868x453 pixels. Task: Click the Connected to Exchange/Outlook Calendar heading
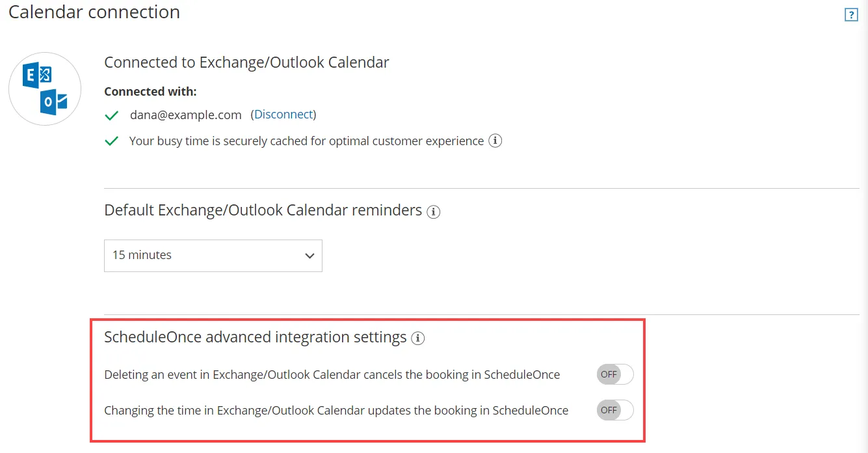[246, 62]
